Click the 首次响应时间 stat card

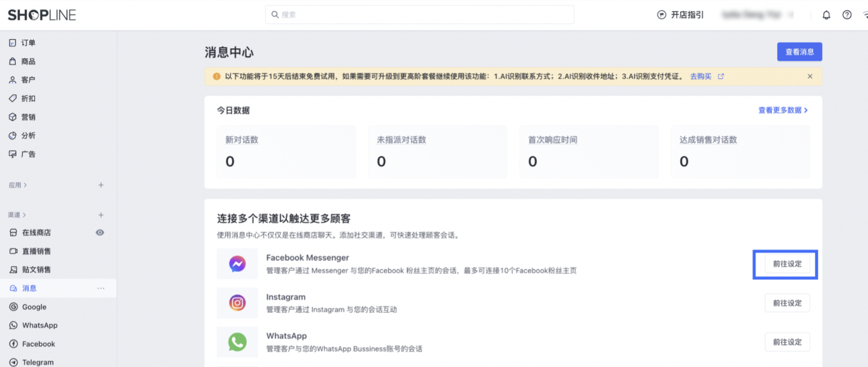pyautogui.click(x=589, y=152)
